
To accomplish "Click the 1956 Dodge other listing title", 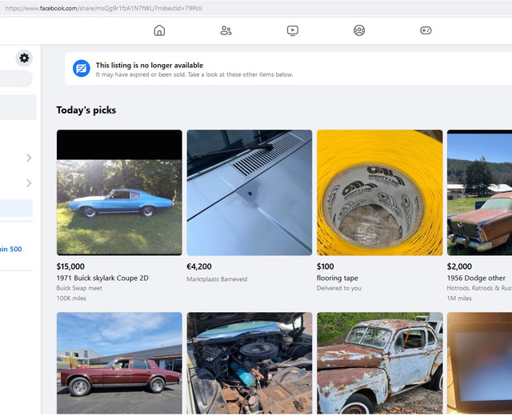I will pos(476,278).
